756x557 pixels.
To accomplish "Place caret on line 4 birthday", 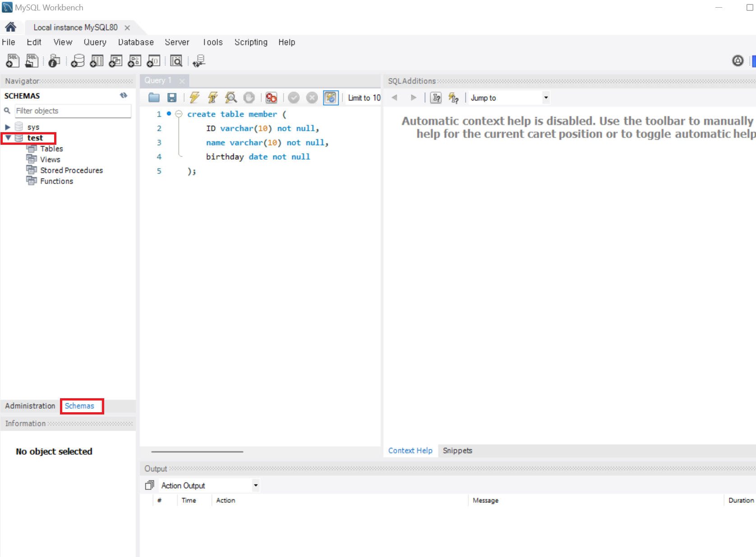I will 225,157.
